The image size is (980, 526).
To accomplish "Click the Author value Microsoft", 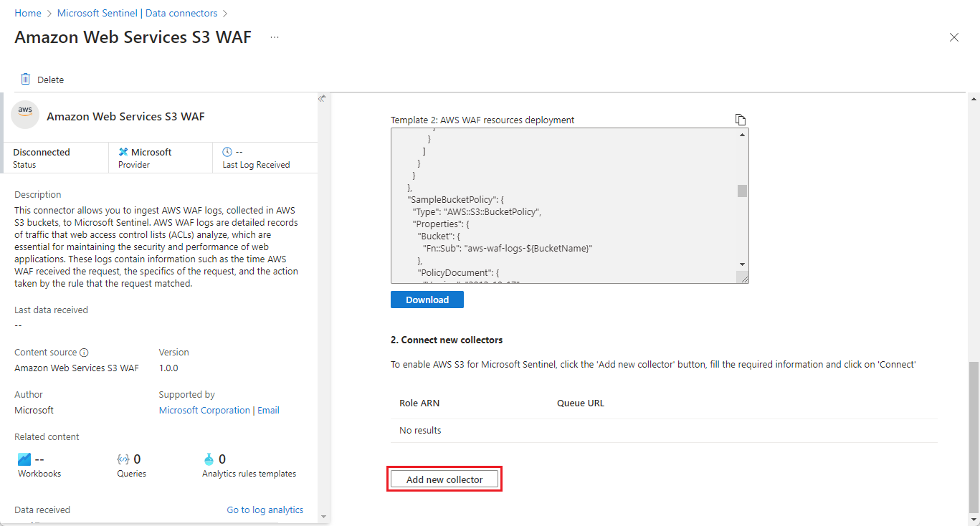I will click(x=34, y=410).
